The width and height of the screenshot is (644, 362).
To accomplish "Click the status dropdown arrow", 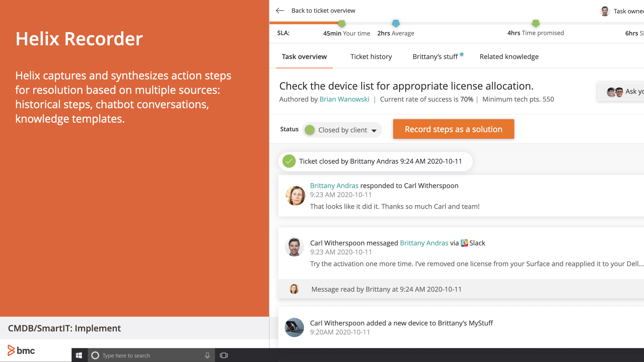I will [374, 130].
